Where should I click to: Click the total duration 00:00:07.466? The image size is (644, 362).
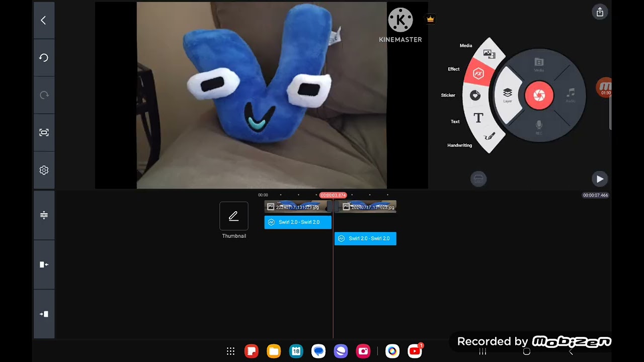click(596, 195)
